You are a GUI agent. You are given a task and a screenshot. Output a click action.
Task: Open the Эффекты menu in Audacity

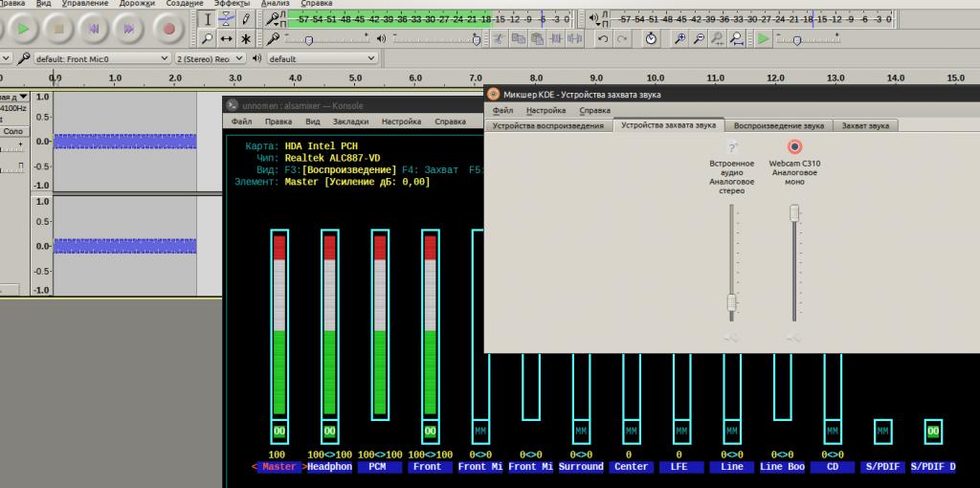(x=232, y=3)
